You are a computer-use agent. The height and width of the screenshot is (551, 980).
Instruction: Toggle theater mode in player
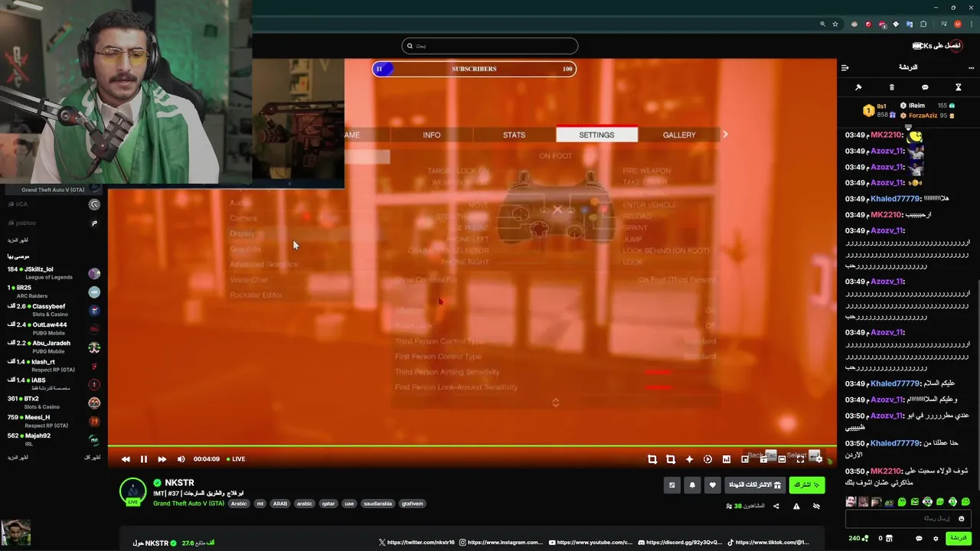pos(782,459)
